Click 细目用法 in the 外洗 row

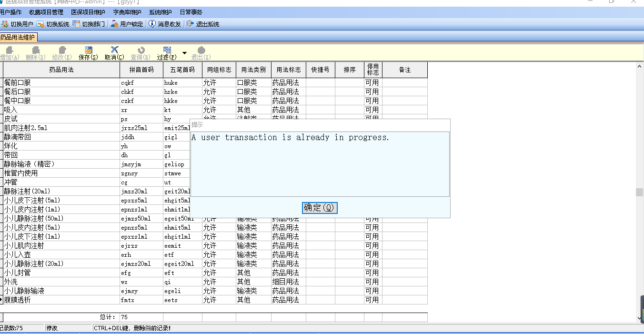coord(289,282)
